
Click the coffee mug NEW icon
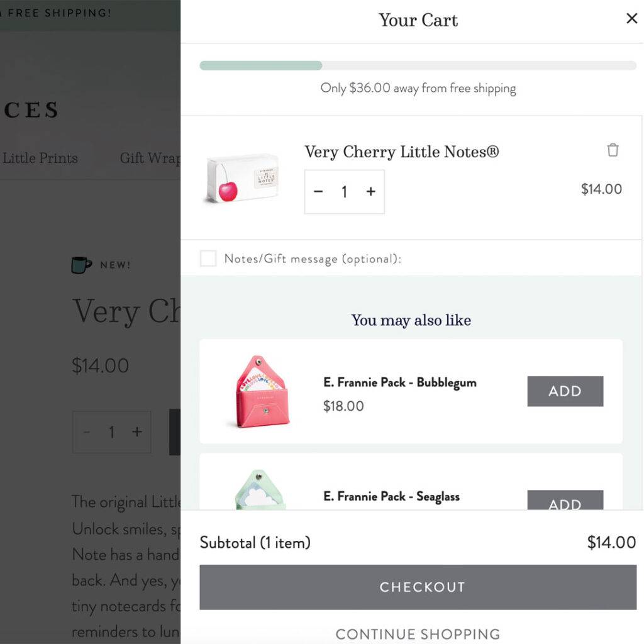(x=81, y=265)
